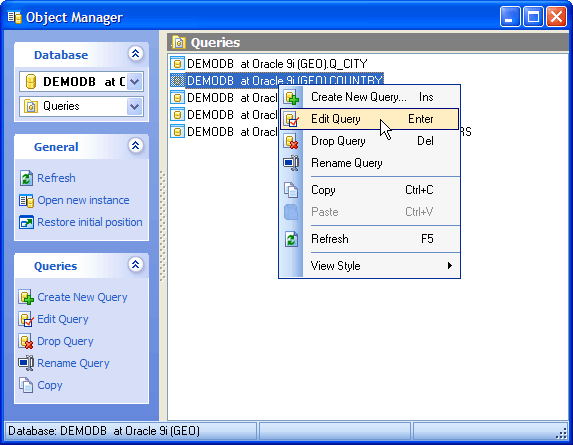
Task: Click the vertical splitter handle between panels
Action: coord(163,227)
